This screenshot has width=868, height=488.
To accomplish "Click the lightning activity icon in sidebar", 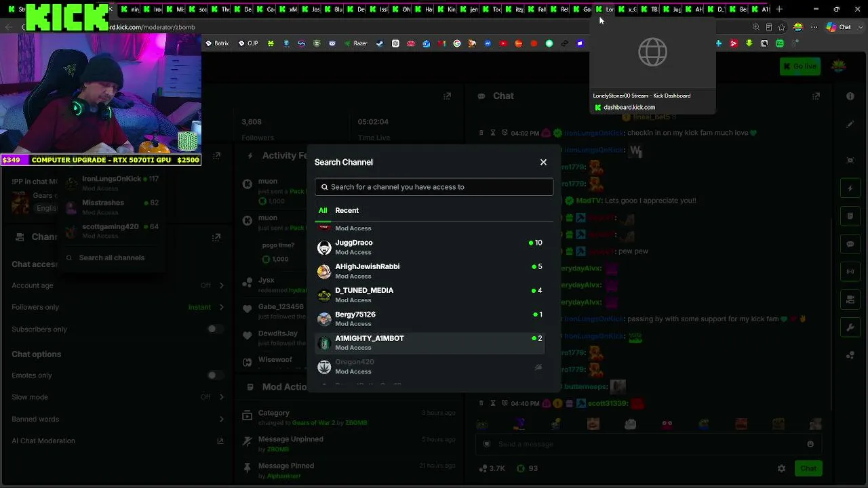I will 850,188.
